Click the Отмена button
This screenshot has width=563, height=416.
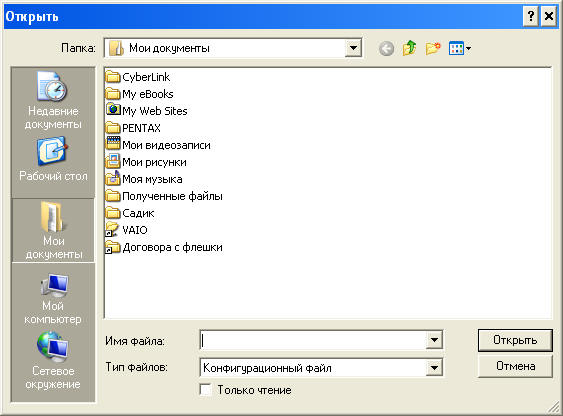[515, 366]
